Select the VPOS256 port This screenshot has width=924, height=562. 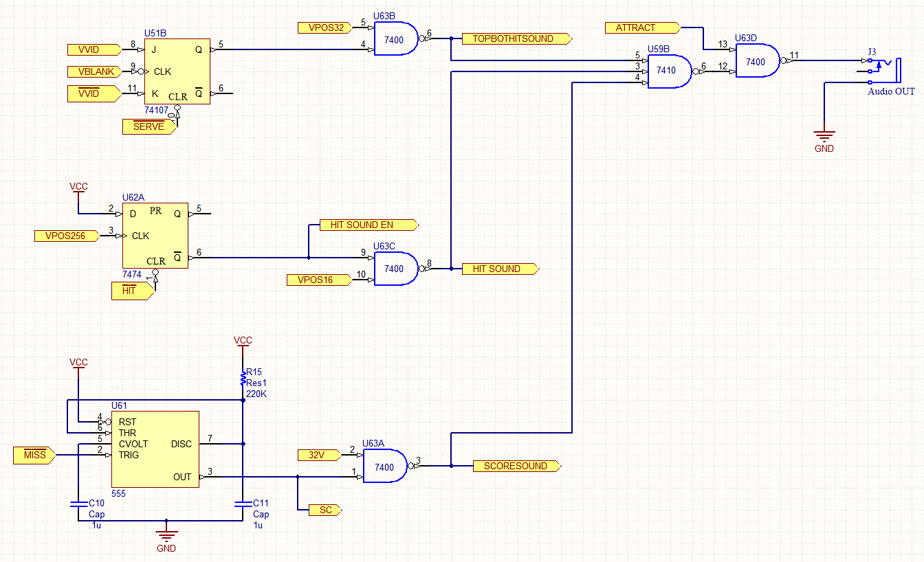67,236
